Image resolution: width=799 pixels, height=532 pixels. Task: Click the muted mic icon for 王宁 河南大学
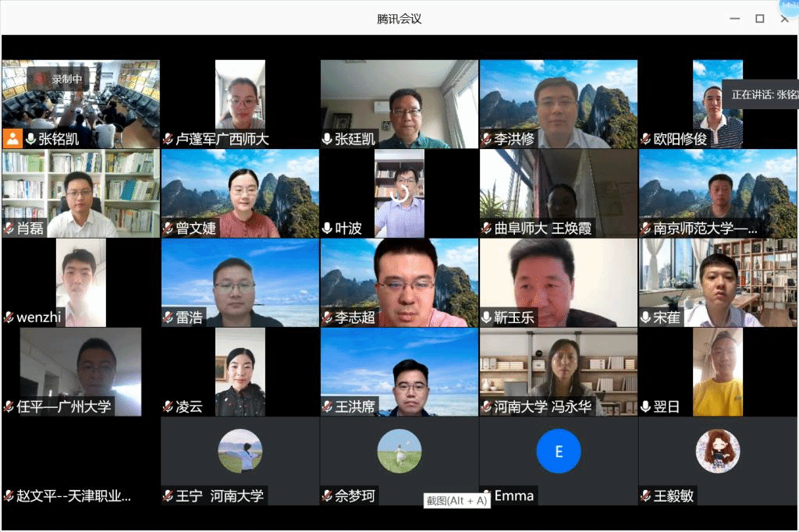coord(168,495)
